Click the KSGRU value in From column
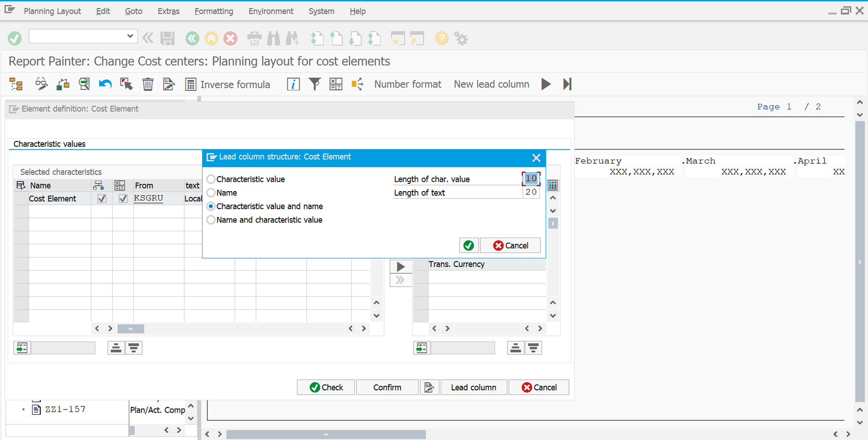This screenshot has width=868, height=440. [148, 198]
